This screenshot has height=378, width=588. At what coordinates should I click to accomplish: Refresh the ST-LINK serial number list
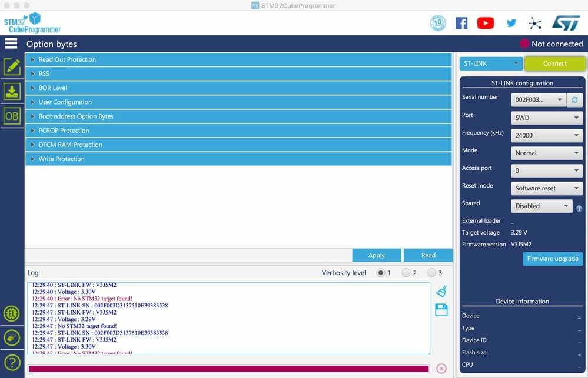click(x=574, y=100)
